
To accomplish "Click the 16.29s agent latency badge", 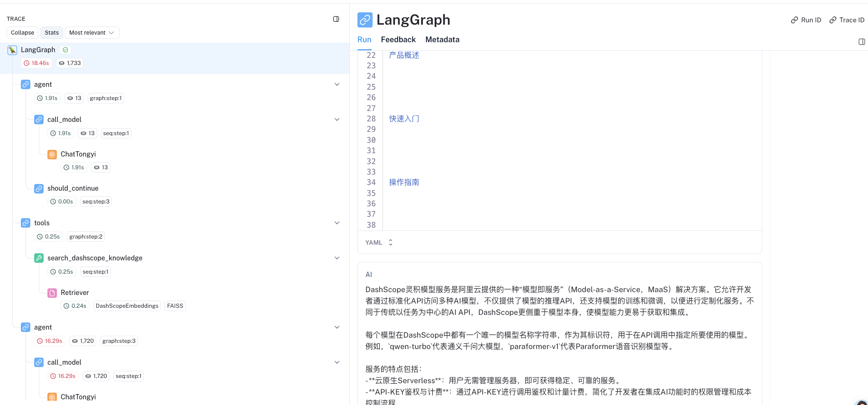I will [x=50, y=341].
